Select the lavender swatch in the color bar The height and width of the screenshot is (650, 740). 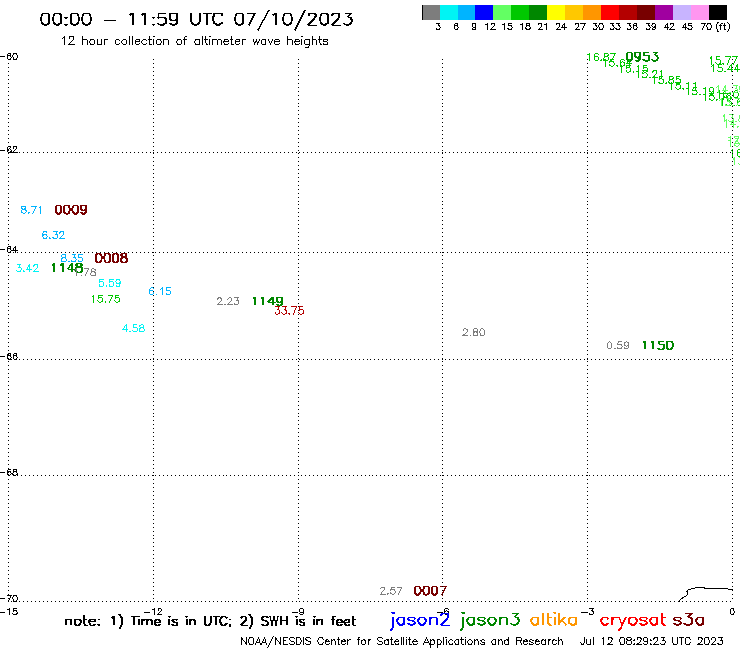click(x=681, y=12)
